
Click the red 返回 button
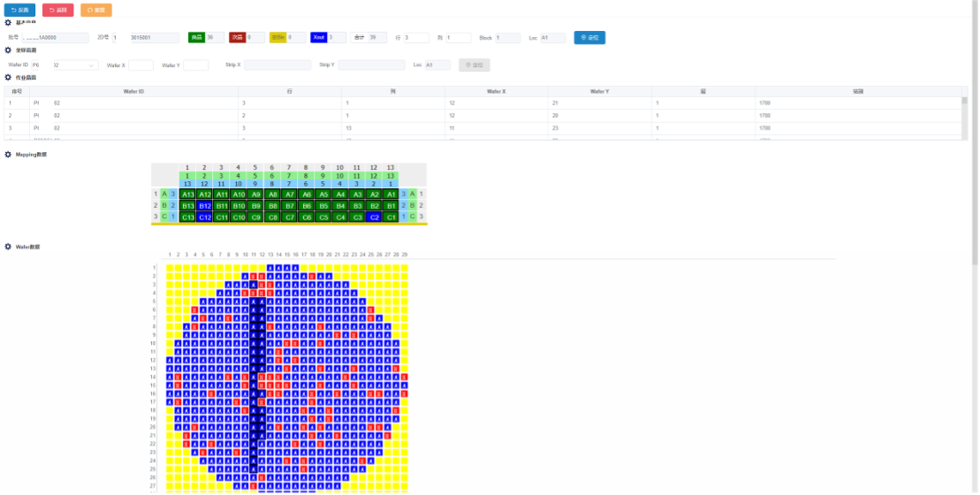[58, 10]
